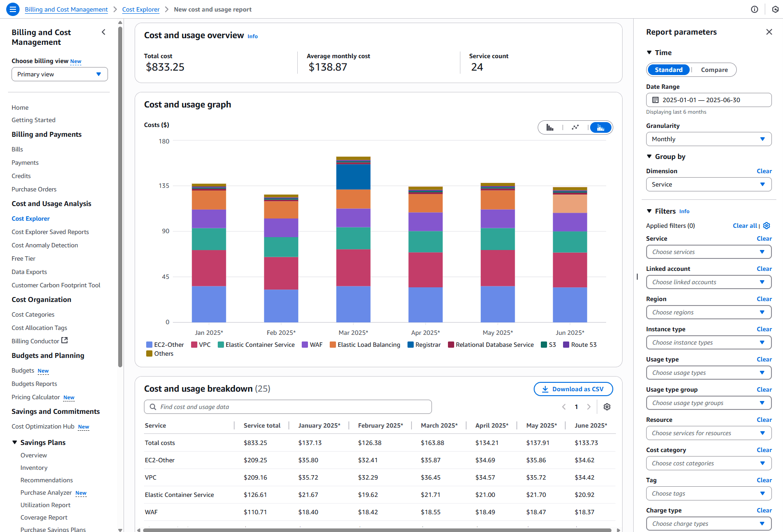Switch to bar chart view

click(x=550, y=127)
